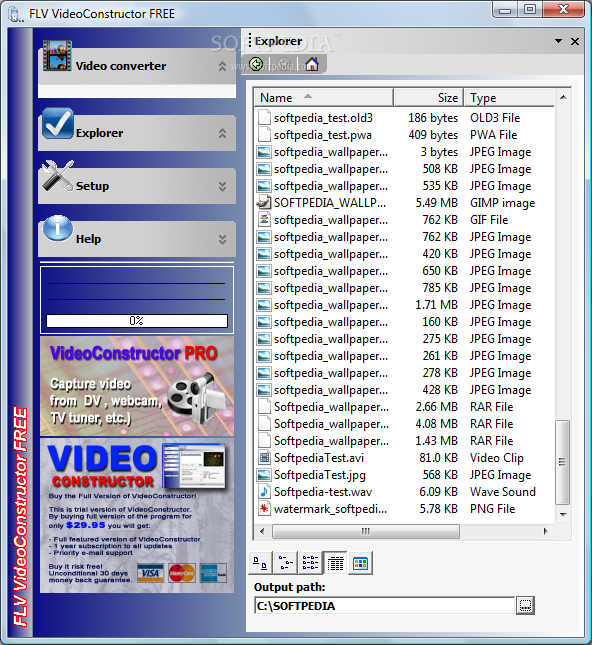Image resolution: width=592 pixels, height=645 pixels.
Task: Open the Explorer panel dropdown arrow
Action: tap(558, 41)
